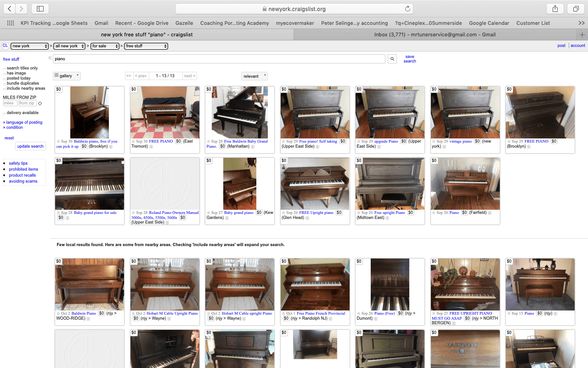
Task: Star the FREE PIANO East Tremont listing
Action: (134, 142)
